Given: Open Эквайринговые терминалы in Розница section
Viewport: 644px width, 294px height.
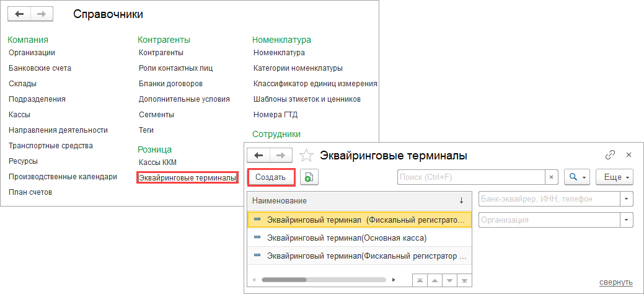Looking at the screenshot, I should pos(187,178).
